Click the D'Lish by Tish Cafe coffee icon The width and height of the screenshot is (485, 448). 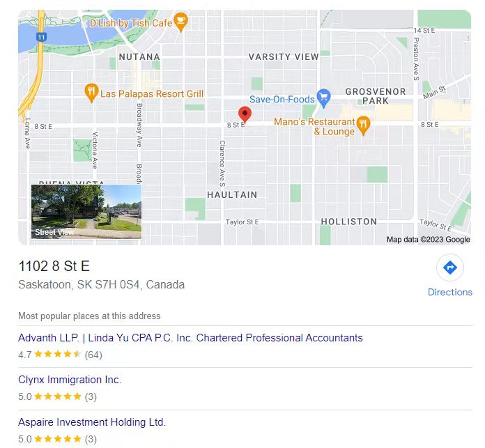[x=180, y=22]
